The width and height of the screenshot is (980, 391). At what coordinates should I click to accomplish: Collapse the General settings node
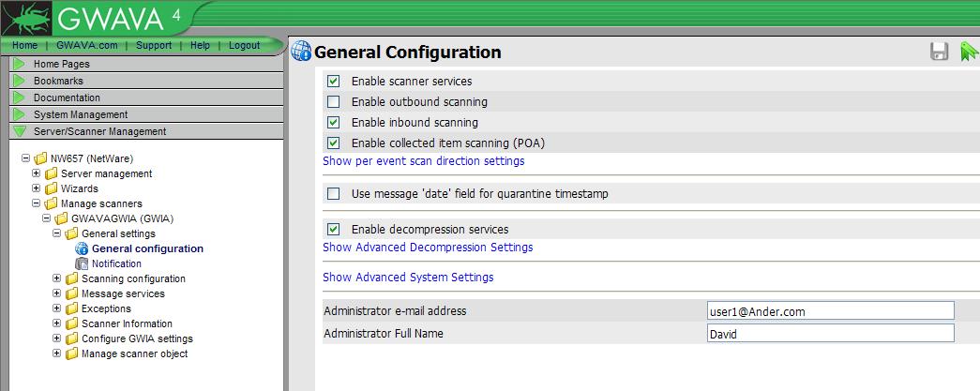pyautogui.click(x=57, y=233)
